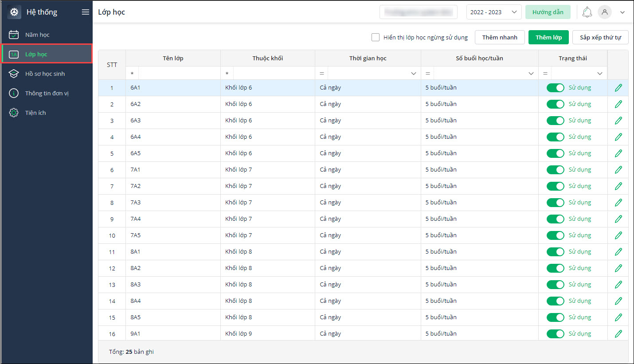Edit class 6A3 with pencil icon

(618, 121)
